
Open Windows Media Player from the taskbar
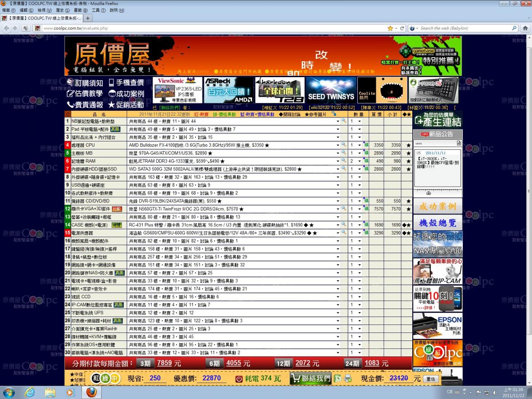click(x=70, y=392)
